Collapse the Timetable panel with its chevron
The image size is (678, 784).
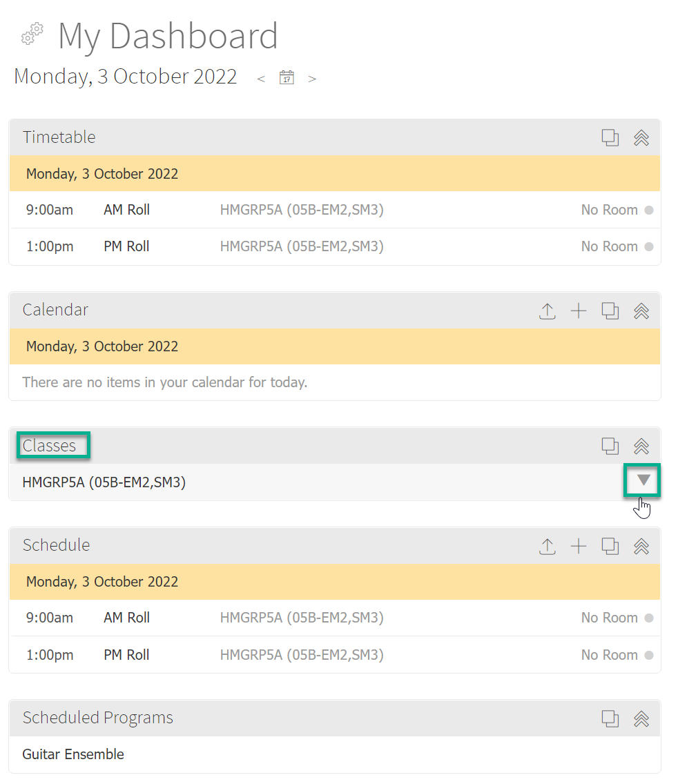click(x=641, y=137)
